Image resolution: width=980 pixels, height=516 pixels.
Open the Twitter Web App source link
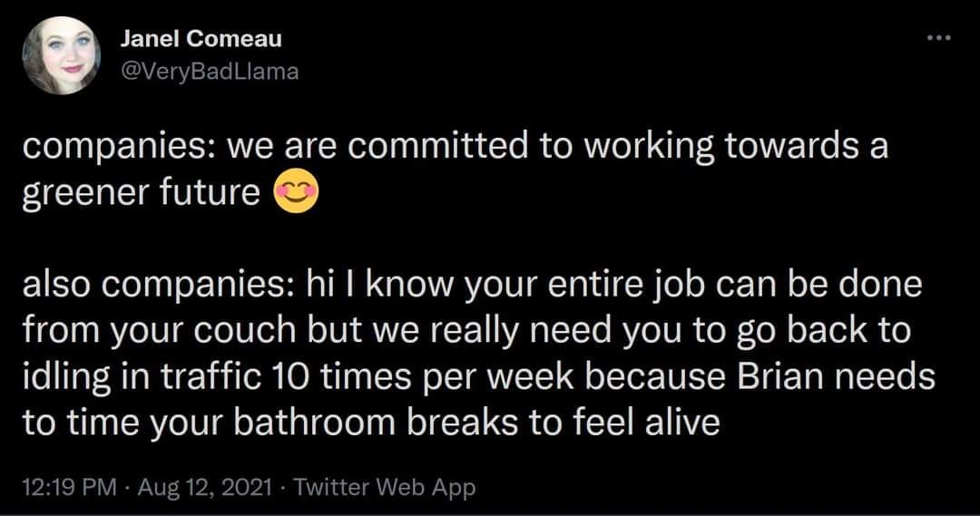point(385,487)
